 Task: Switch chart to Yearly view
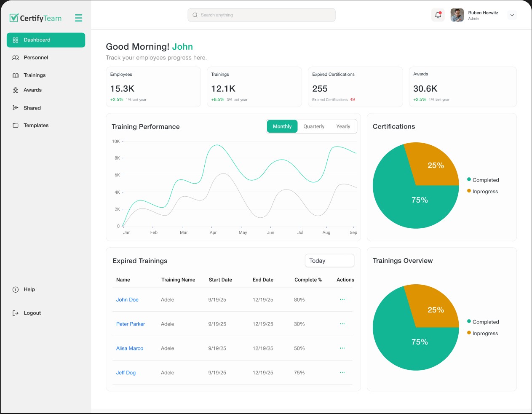pos(343,126)
